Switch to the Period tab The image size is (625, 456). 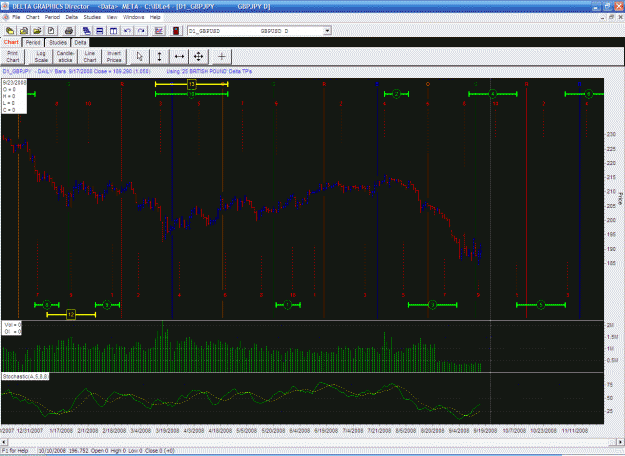(33, 43)
